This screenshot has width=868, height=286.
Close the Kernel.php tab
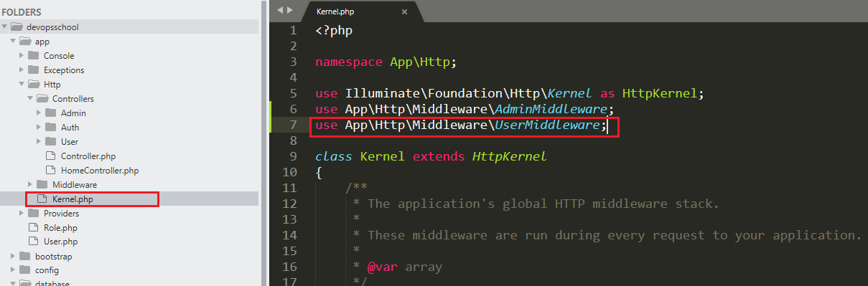pos(404,12)
